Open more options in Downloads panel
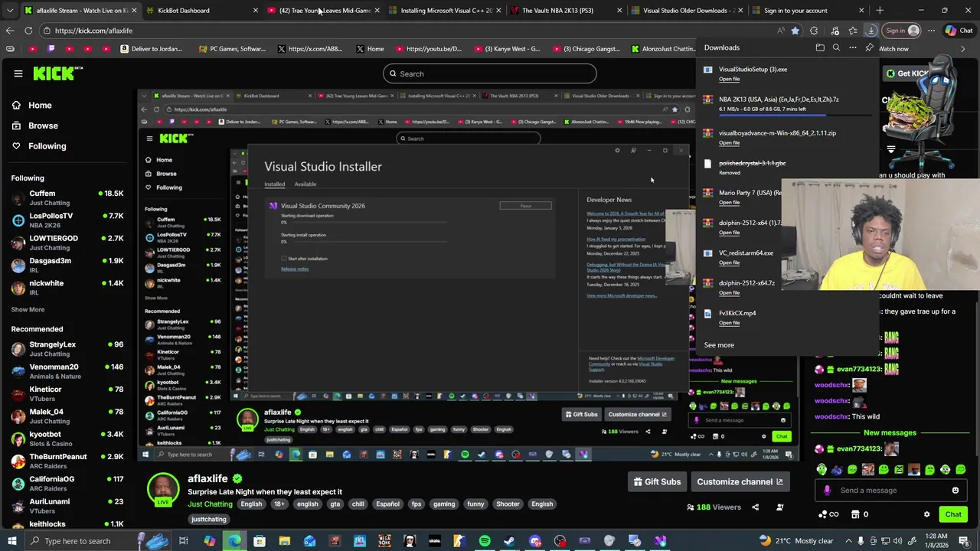 tap(853, 47)
